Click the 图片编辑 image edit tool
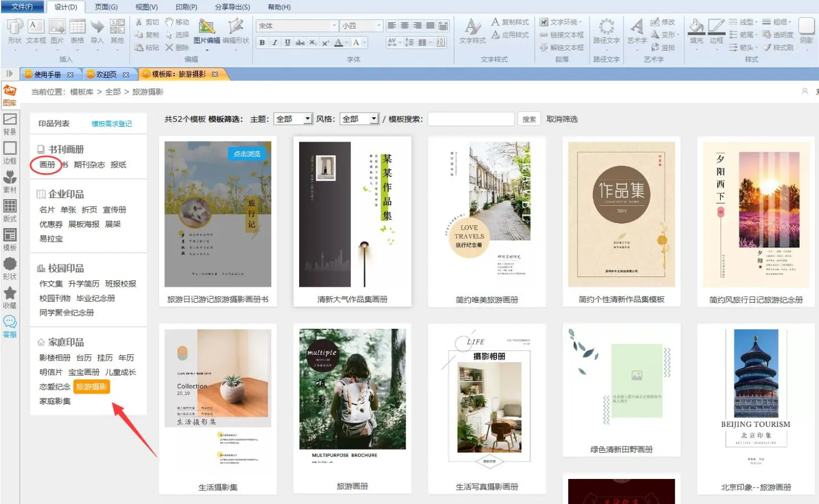This screenshot has height=504, width=819. 206,32
